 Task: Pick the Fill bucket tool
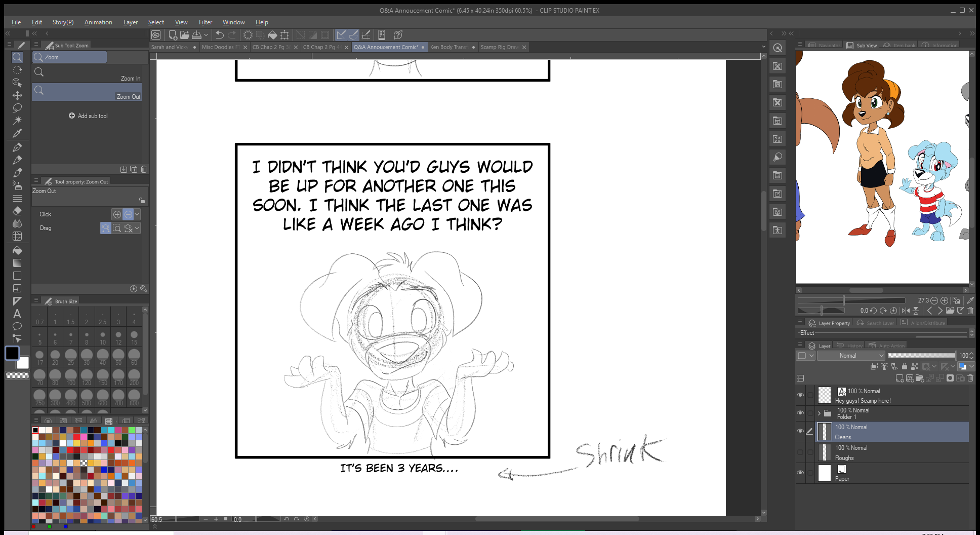pyautogui.click(x=17, y=250)
